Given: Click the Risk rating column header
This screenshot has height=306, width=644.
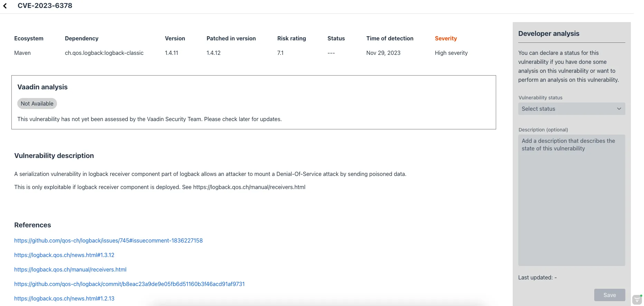Looking at the screenshot, I should coord(291,38).
